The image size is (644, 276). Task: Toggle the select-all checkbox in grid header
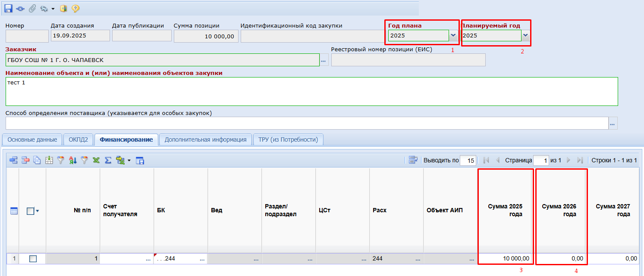tap(30, 211)
